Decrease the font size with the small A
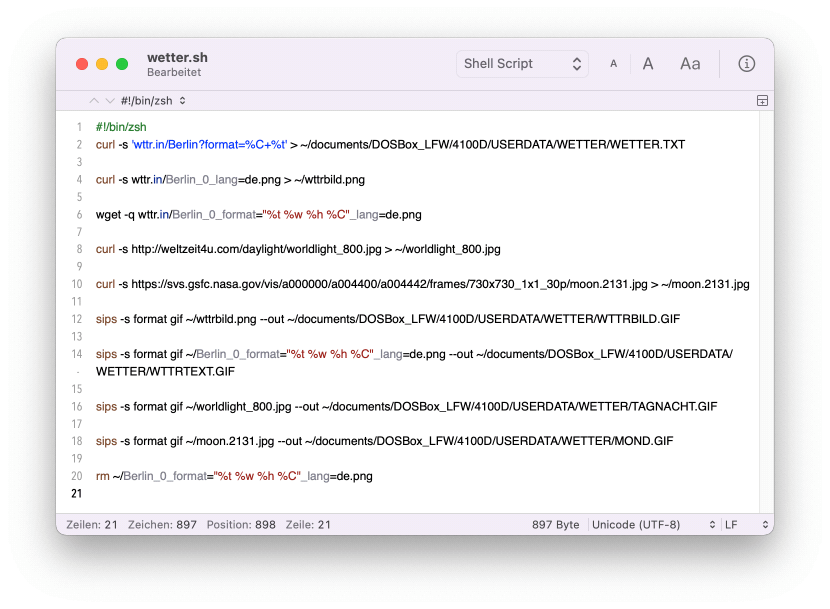Image resolution: width=830 pixels, height=609 pixels. point(613,62)
